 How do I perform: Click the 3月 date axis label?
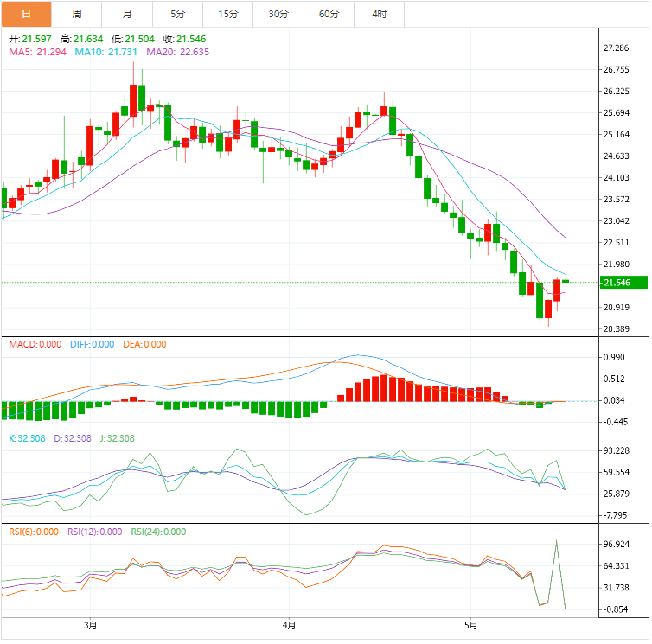click(90, 625)
